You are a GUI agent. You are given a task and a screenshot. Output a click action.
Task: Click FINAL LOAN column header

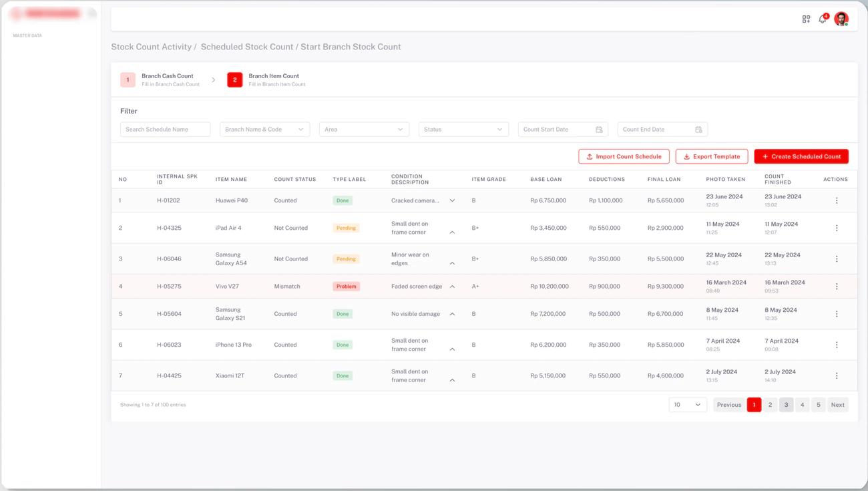(x=664, y=179)
